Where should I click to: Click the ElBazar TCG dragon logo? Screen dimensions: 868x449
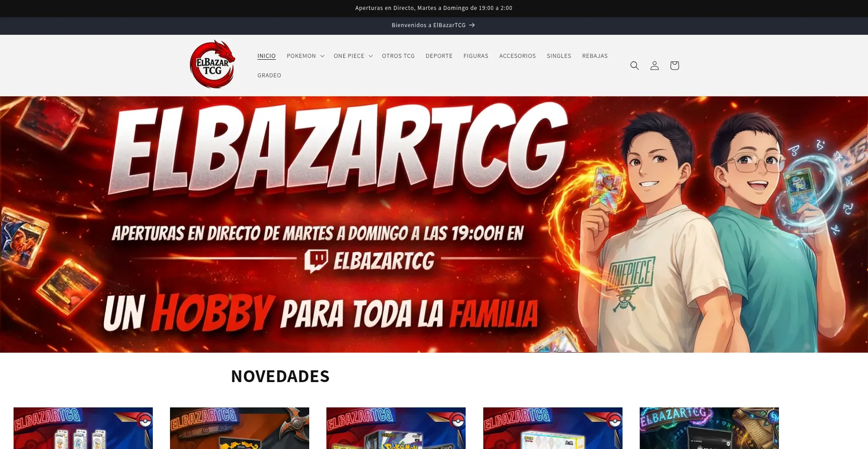click(x=212, y=64)
